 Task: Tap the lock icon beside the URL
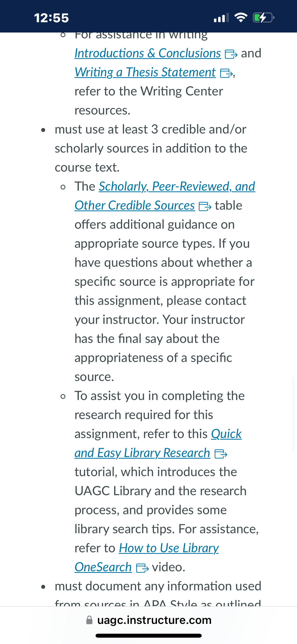[x=89, y=620]
